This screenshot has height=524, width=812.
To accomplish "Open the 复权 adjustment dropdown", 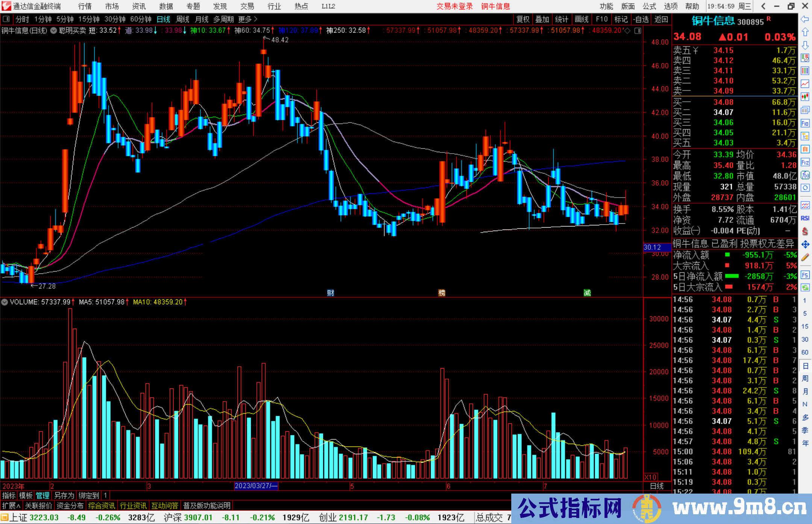I will pyautogui.click(x=523, y=19).
